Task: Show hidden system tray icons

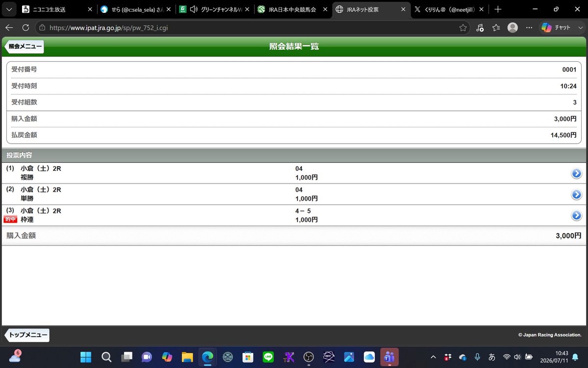Action: tap(433, 357)
